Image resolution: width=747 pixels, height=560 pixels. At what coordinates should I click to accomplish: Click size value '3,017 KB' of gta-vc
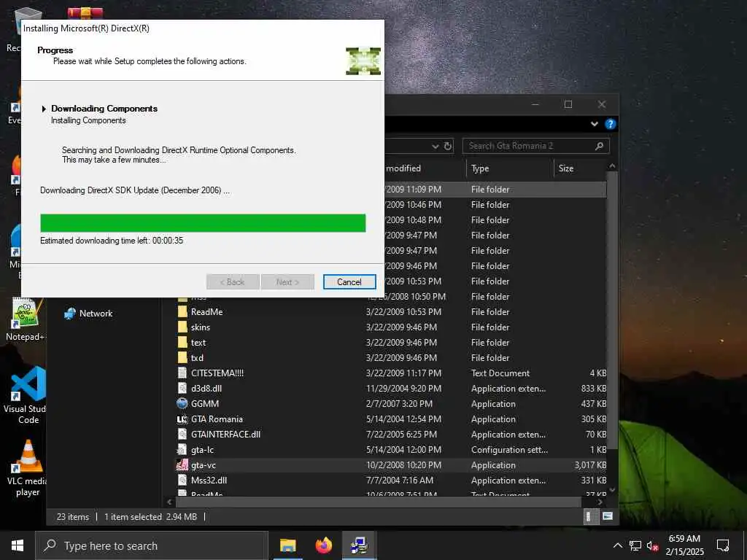click(590, 464)
